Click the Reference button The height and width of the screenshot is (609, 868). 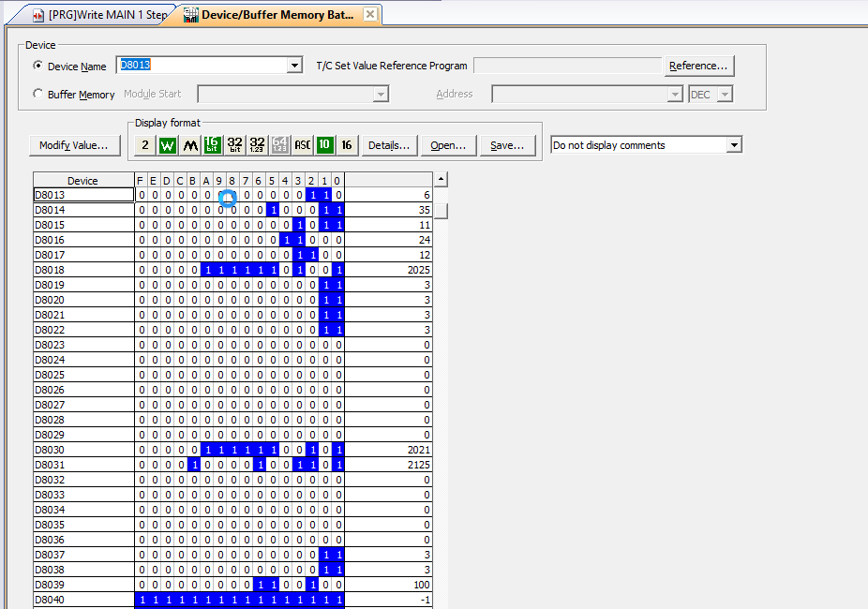click(x=698, y=66)
